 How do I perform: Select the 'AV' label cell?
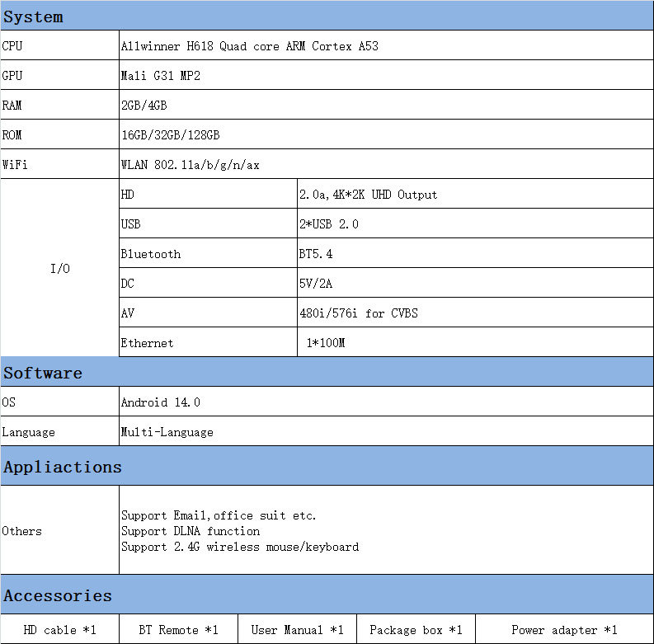208,313
